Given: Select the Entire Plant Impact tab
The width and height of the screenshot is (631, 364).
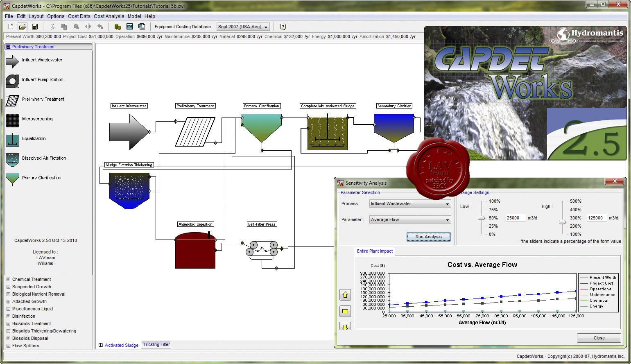Looking at the screenshot, I should point(375,251).
